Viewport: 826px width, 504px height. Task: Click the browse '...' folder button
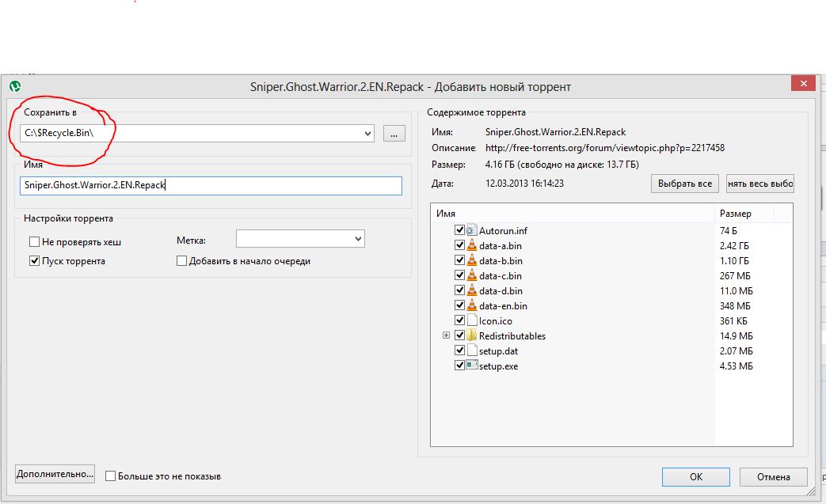tap(394, 134)
